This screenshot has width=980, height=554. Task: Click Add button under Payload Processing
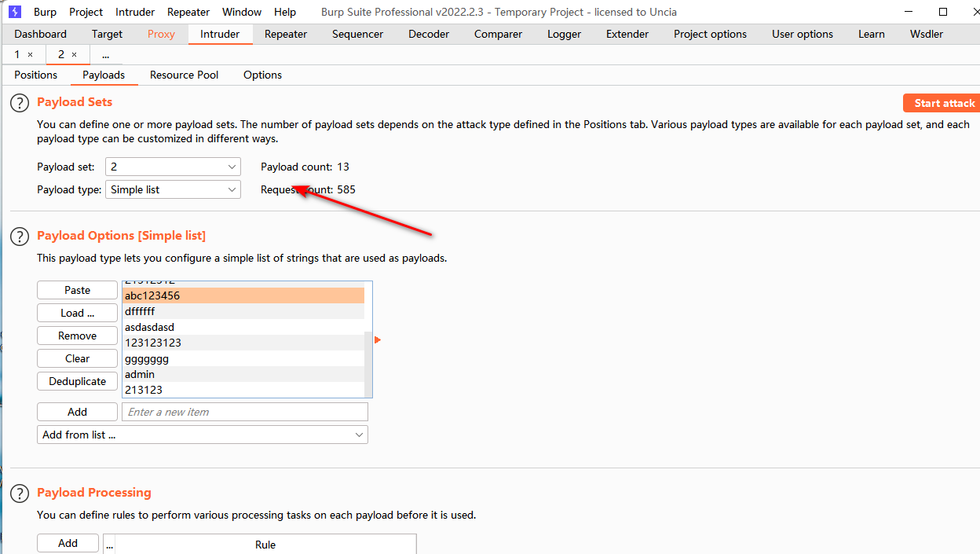(68, 543)
